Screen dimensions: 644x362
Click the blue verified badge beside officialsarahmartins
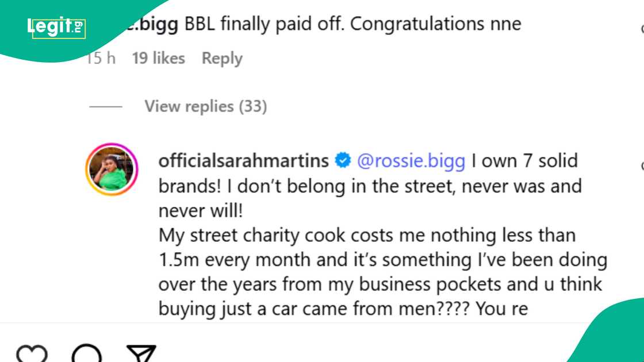pyautogui.click(x=343, y=161)
